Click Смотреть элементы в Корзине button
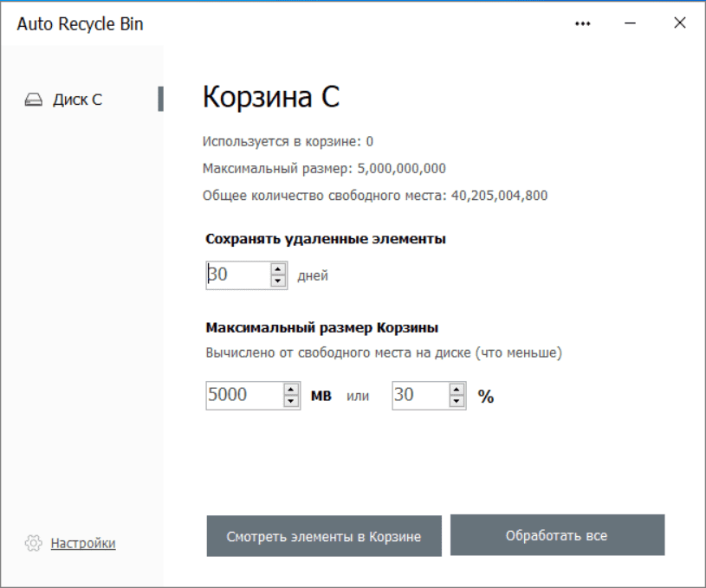The image size is (706, 588). [324, 536]
